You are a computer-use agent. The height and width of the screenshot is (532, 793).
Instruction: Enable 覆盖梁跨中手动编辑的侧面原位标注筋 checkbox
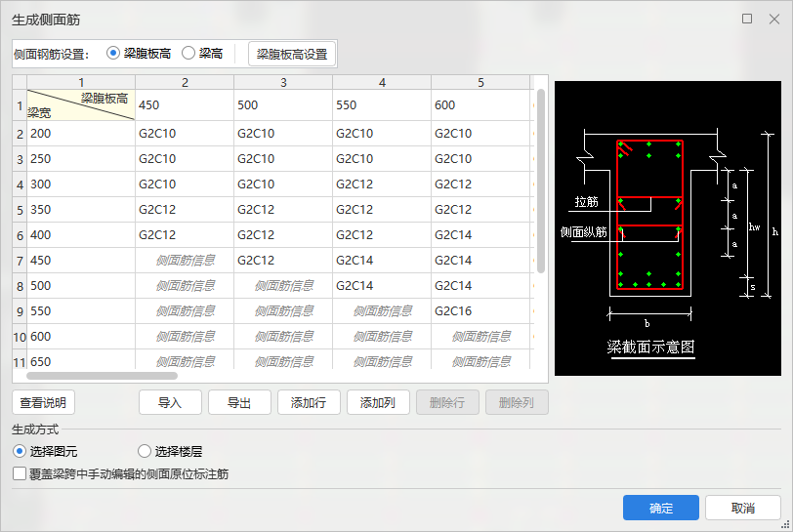pyautogui.click(x=21, y=473)
